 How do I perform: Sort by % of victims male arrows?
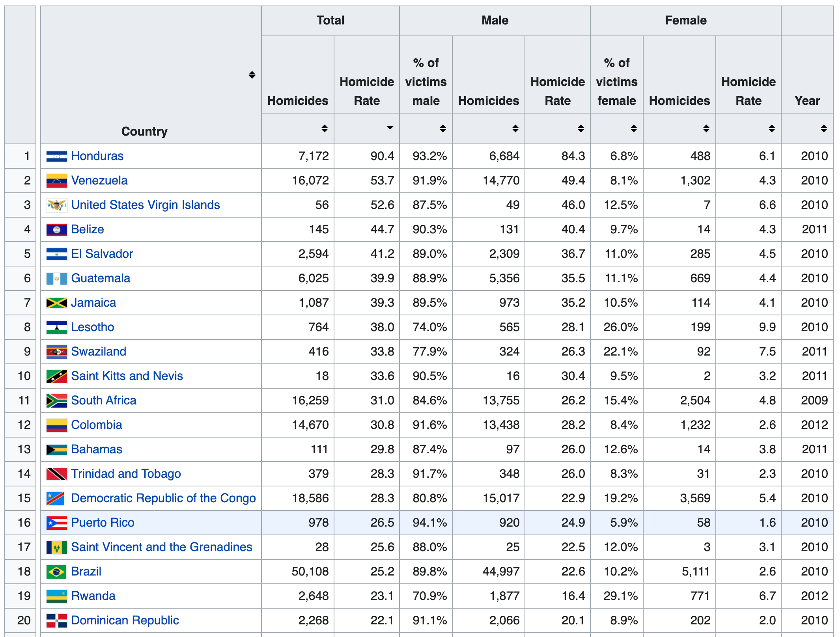click(442, 129)
